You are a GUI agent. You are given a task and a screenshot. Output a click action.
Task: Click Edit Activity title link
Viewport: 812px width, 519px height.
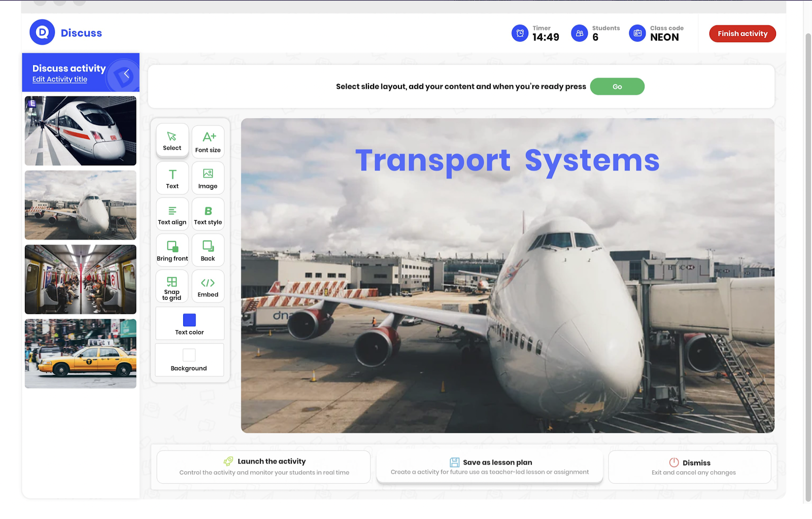pyautogui.click(x=60, y=79)
